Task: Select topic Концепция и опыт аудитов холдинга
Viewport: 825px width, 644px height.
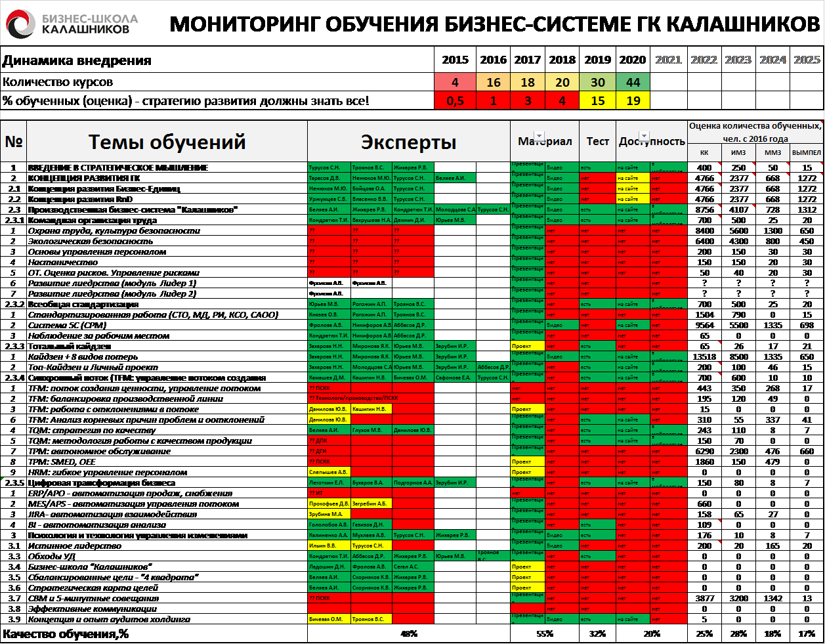Action: 110,619
